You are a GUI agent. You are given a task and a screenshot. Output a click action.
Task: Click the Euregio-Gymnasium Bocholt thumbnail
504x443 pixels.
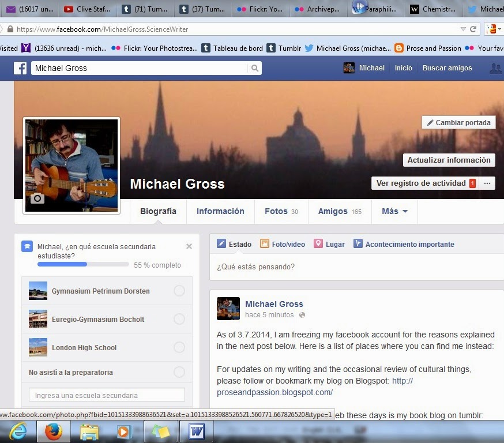coord(38,319)
